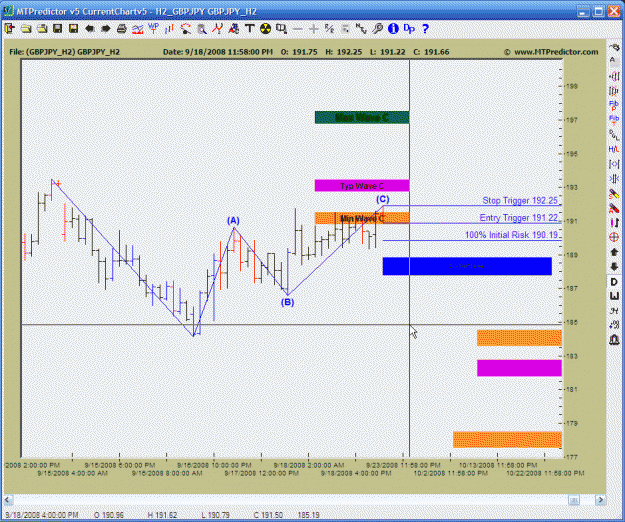The width and height of the screenshot is (625, 522).
Task: Click the bell alert sidebar icon
Action: (614, 340)
